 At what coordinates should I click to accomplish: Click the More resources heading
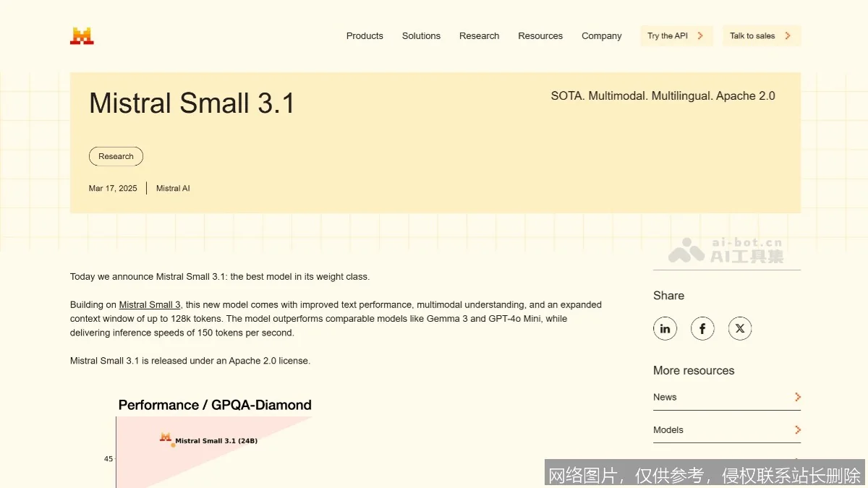(x=694, y=370)
